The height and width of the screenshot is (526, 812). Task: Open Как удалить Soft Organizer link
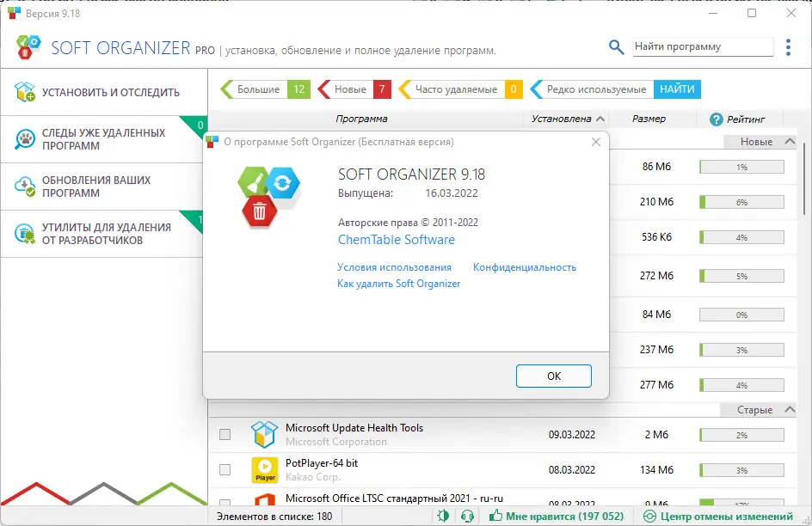(x=399, y=284)
